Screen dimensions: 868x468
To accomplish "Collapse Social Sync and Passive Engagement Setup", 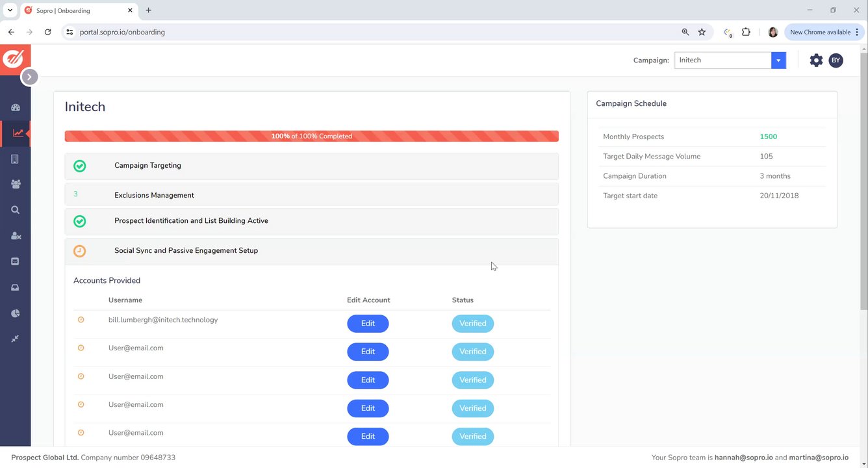I will tap(312, 251).
